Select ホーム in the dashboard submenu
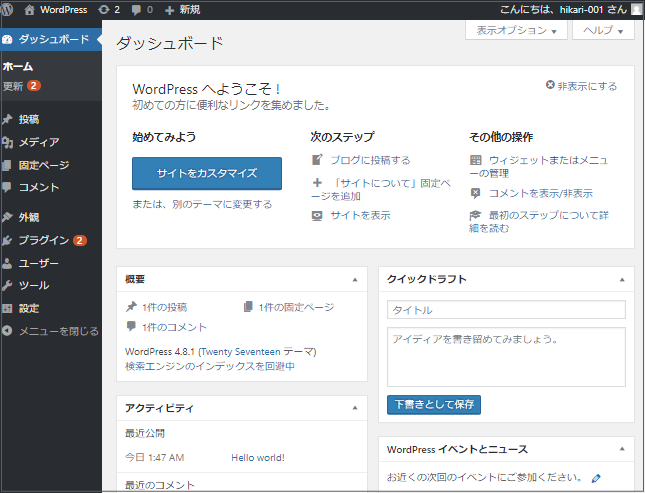645x493 pixels. (18, 66)
